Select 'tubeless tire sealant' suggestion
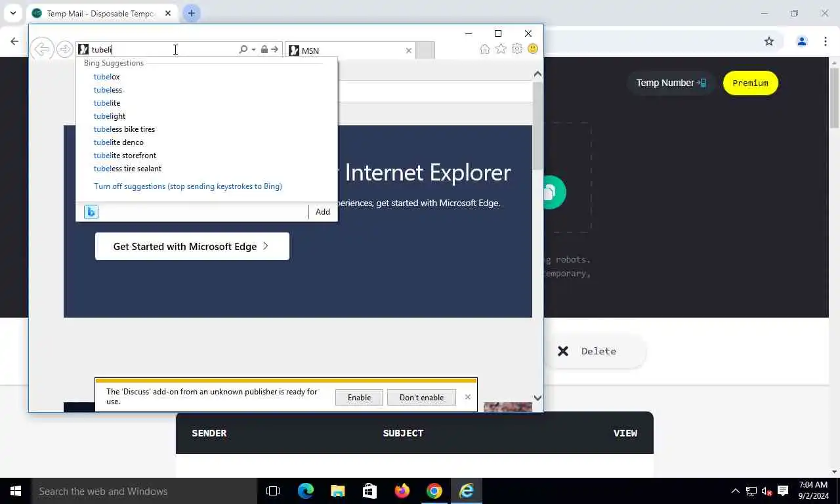 point(127,169)
